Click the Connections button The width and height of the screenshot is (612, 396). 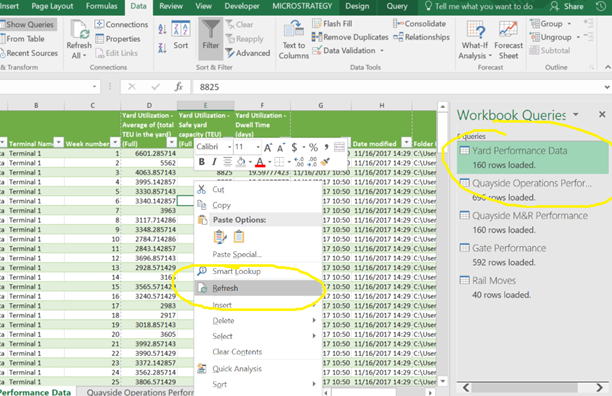(x=121, y=25)
